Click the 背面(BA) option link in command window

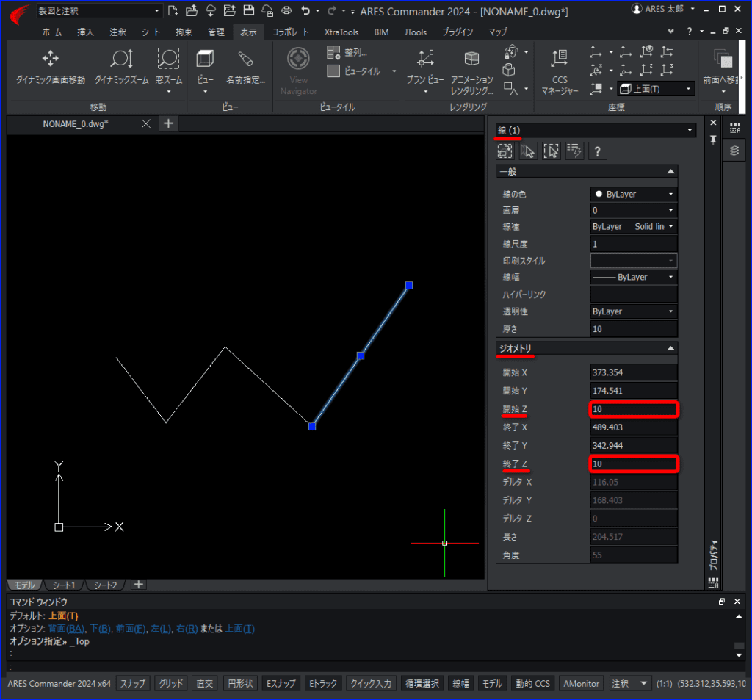(65, 629)
